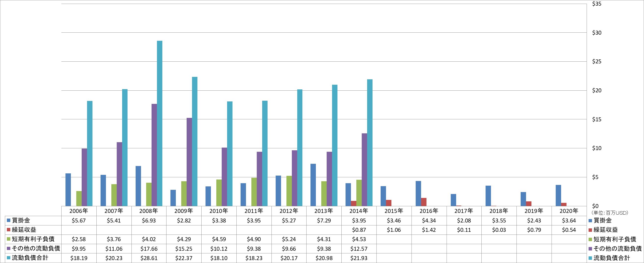Click the blue 買掛金 bar for 2013年
This screenshot has height=263, width=644.
pos(313,185)
